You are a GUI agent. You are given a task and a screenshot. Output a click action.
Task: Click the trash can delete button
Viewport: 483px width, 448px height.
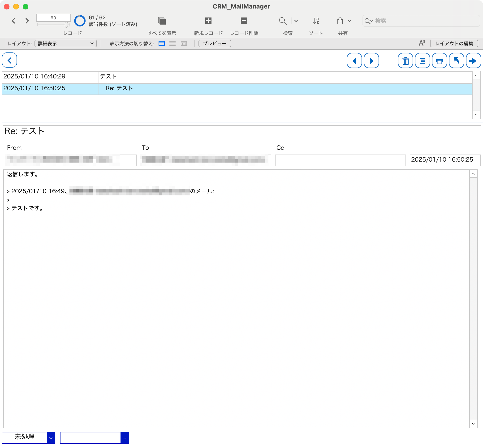click(405, 60)
